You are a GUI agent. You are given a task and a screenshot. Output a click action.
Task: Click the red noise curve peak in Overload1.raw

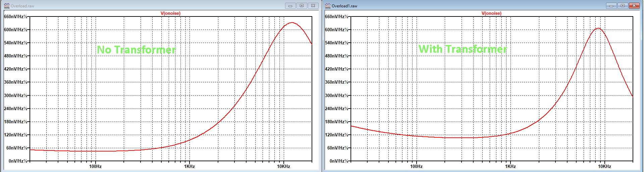coord(598,28)
